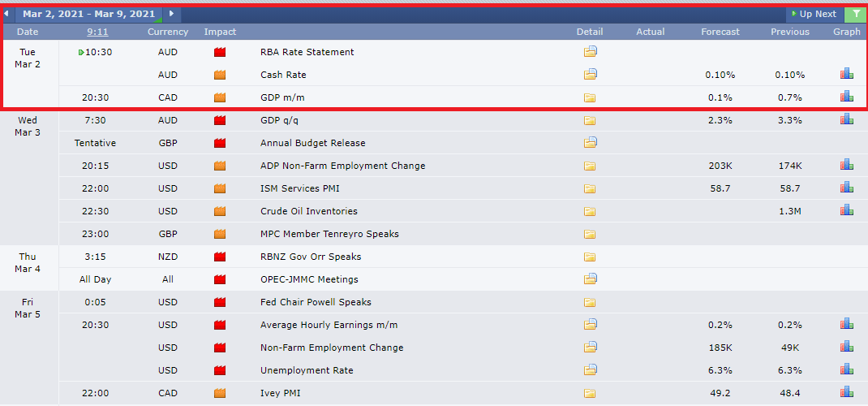This screenshot has height=406, width=868.
Task: Select MPC Member Tenreyro Speaks event
Action: pos(329,234)
